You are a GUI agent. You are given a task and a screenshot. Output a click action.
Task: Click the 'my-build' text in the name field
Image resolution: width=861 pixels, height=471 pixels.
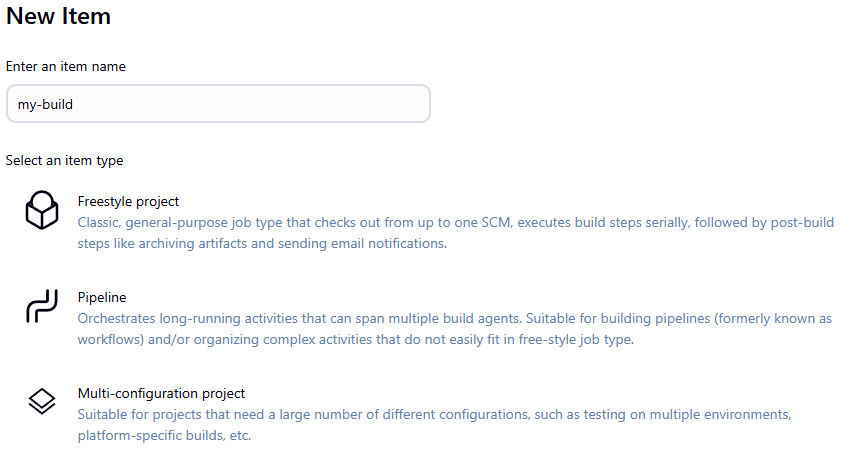[46, 104]
